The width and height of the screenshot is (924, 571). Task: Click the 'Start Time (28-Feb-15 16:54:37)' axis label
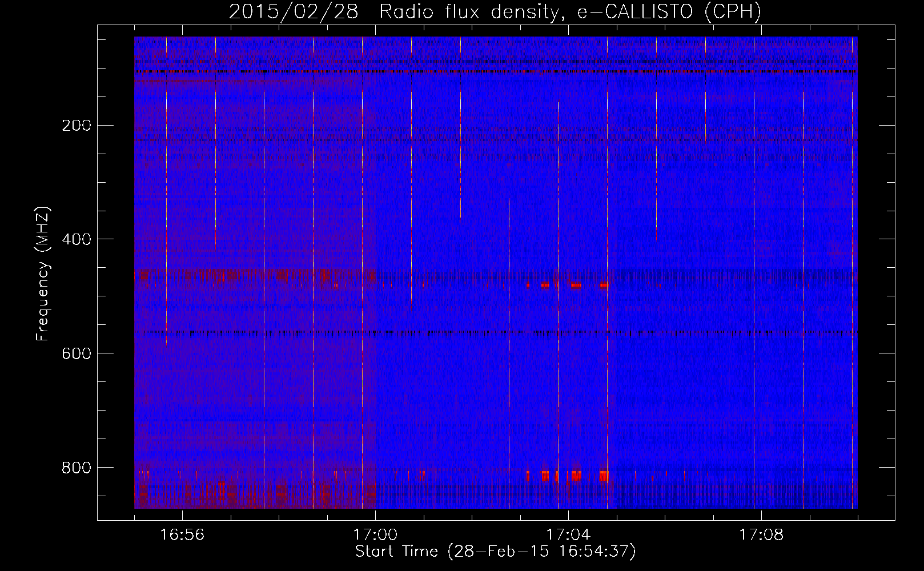(x=495, y=552)
